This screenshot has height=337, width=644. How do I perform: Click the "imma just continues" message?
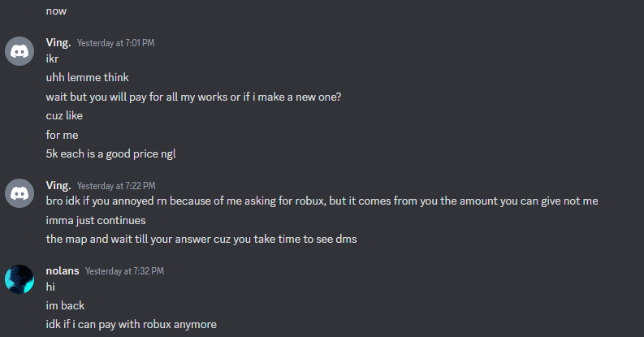tap(96, 220)
